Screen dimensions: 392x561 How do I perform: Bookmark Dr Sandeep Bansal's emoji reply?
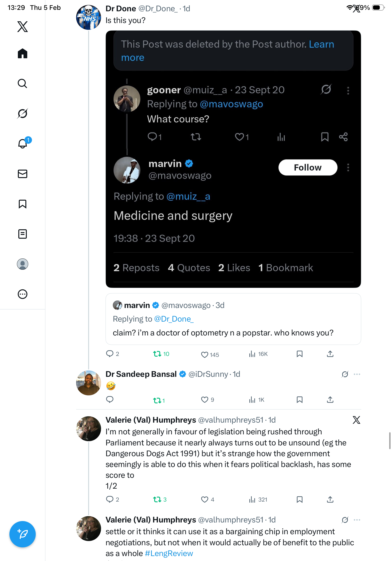tap(299, 400)
